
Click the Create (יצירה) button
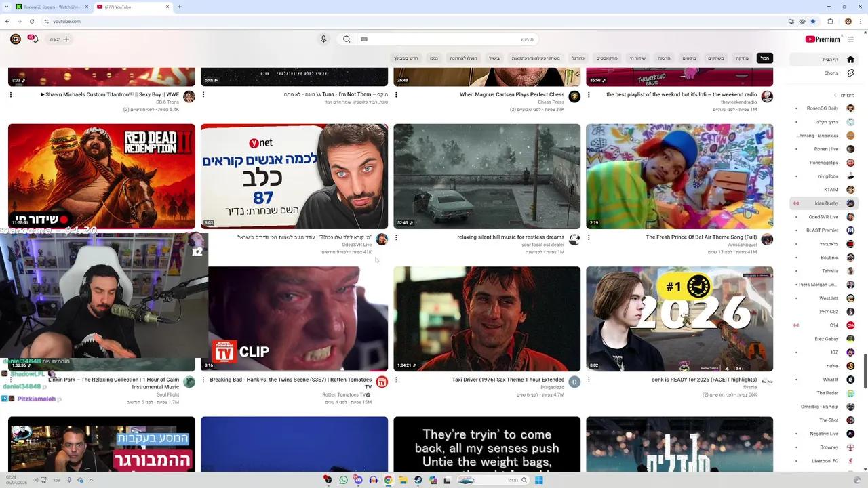[60, 39]
